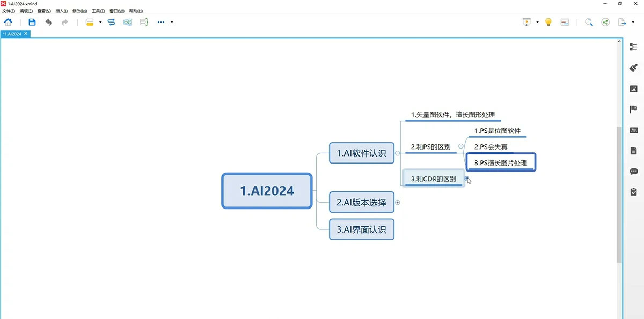Viewport: 644px width, 319px height.
Task: Open the insert topic dropdown arrow
Action: point(100,22)
